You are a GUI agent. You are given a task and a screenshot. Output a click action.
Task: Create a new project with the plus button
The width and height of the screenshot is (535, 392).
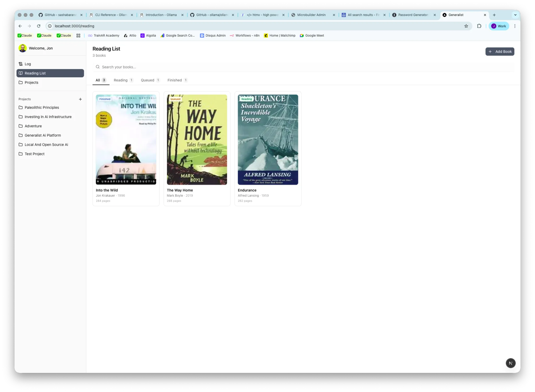(x=80, y=99)
